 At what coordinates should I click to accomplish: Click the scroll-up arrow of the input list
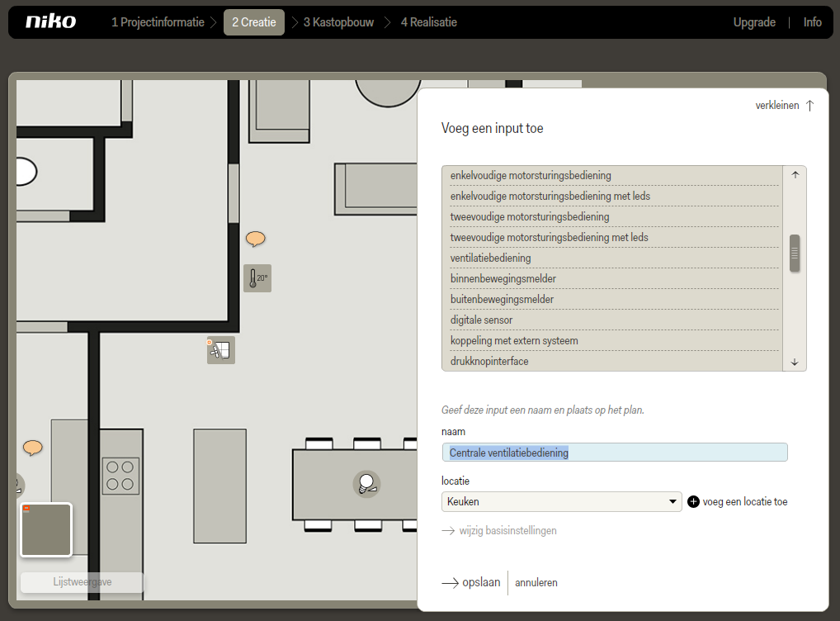point(795,175)
